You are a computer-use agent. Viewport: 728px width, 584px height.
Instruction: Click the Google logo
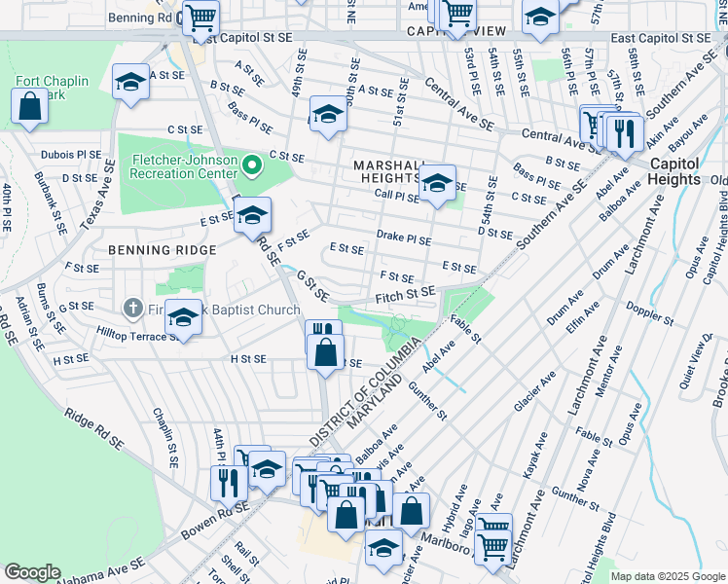(32, 572)
